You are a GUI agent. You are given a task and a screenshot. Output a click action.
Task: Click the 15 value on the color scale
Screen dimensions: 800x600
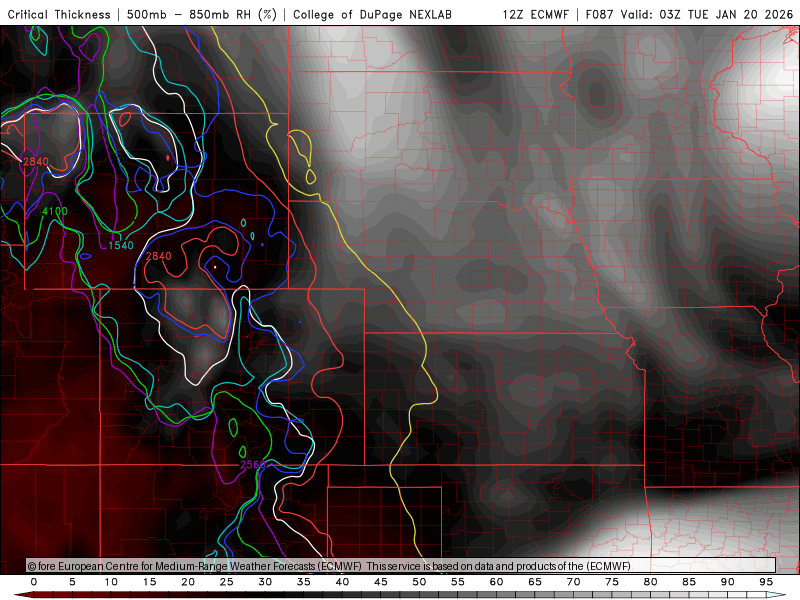(149, 582)
